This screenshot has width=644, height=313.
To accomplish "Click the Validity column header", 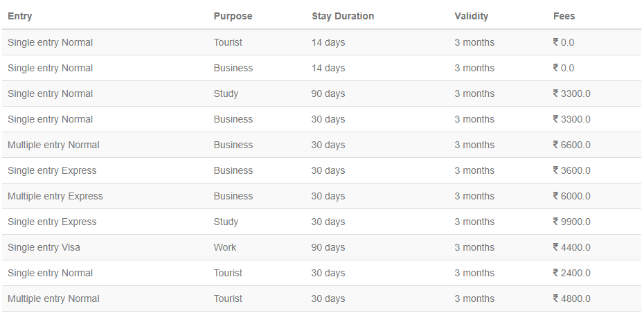I will pos(471,16).
